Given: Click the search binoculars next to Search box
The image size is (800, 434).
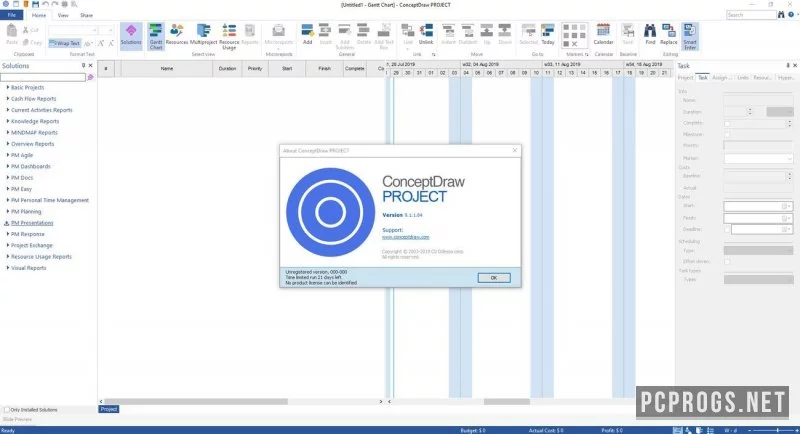Looking at the screenshot, I should [781, 15].
